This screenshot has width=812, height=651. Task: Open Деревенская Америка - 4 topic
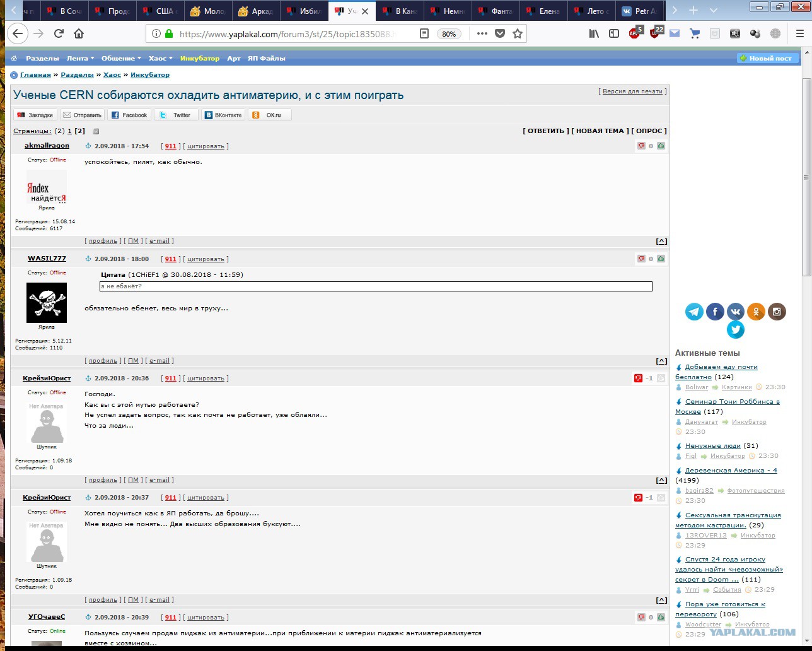pos(731,471)
